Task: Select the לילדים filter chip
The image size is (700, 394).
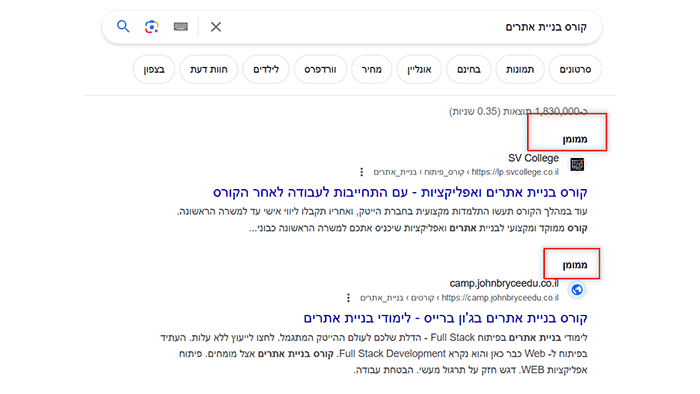Action: coord(266,70)
